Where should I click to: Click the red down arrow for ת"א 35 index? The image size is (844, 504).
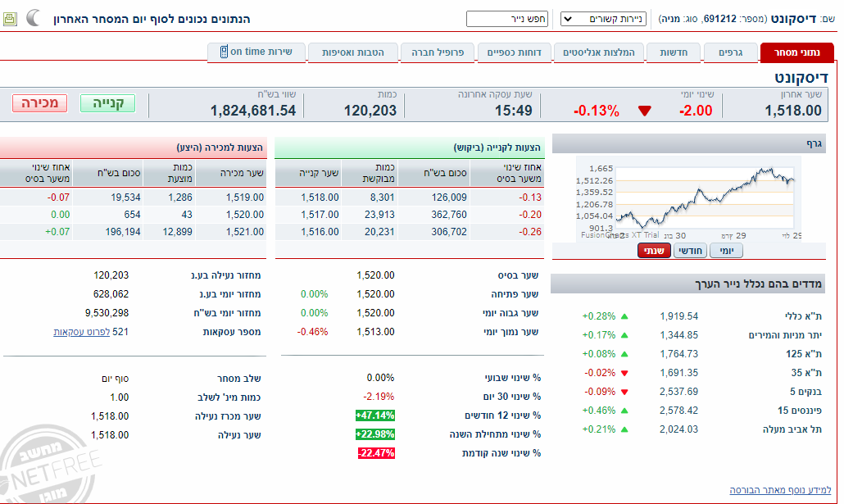624,373
